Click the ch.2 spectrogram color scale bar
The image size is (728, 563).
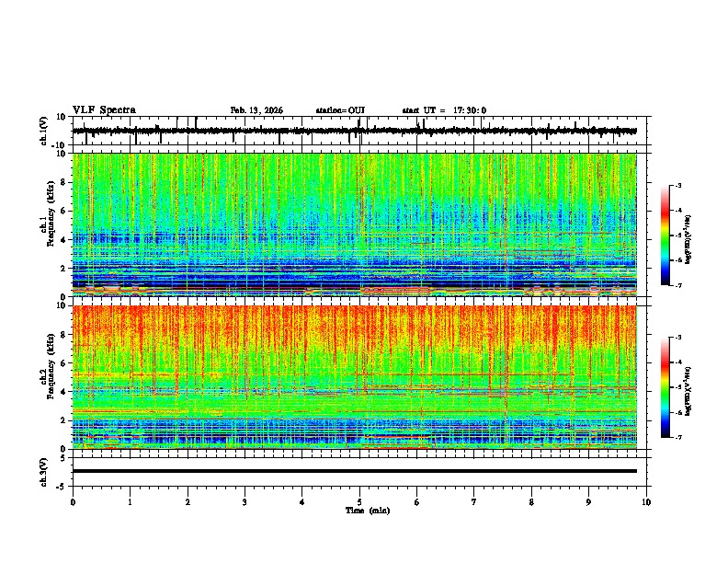(665, 387)
